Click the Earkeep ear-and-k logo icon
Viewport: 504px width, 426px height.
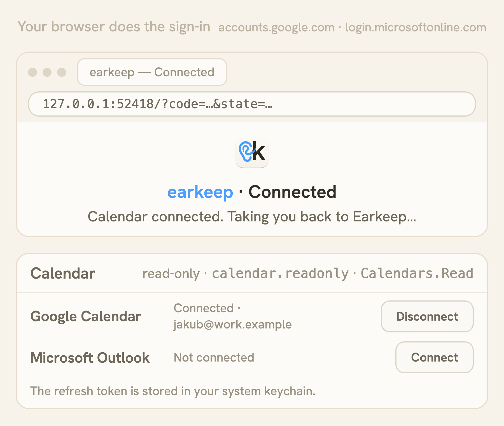[252, 152]
